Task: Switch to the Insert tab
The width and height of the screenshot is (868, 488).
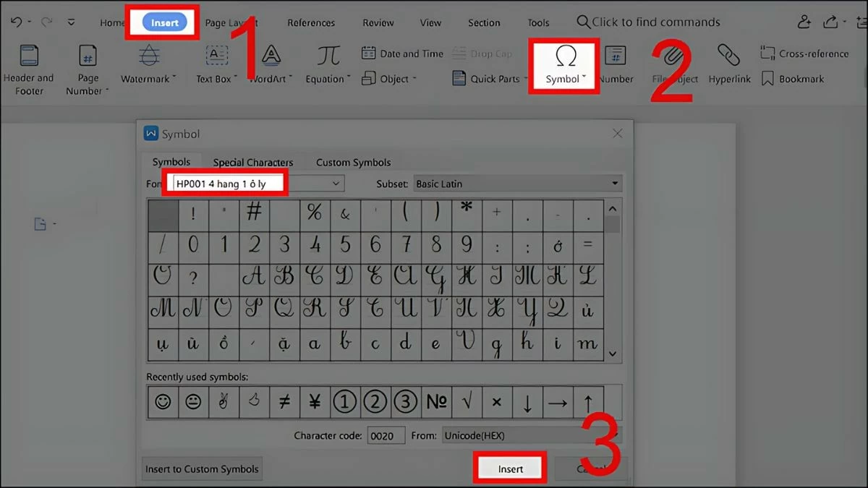Action: pyautogui.click(x=164, y=23)
